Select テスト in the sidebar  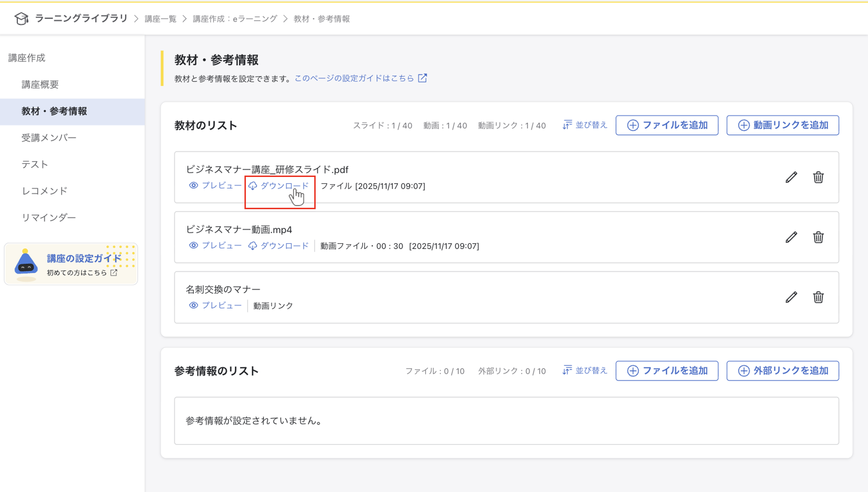(x=34, y=164)
